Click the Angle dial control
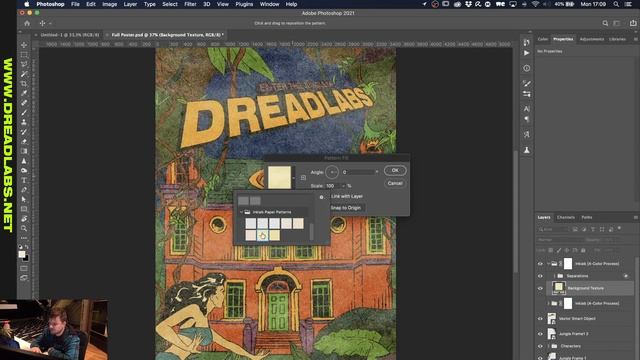Image resolution: width=640 pixels, height=360 pixels. (x=332, y=172)
